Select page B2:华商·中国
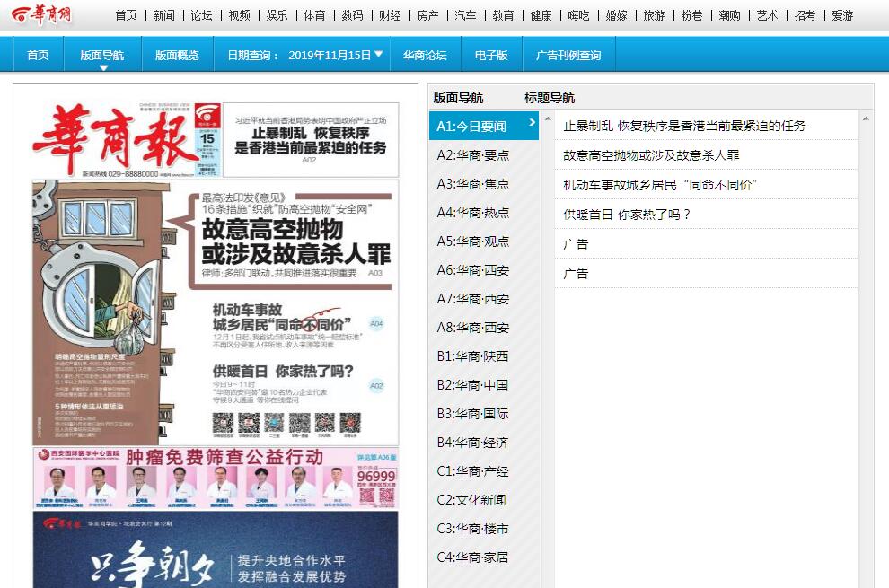This screenshot has height=588, width=889. (472, 385)
